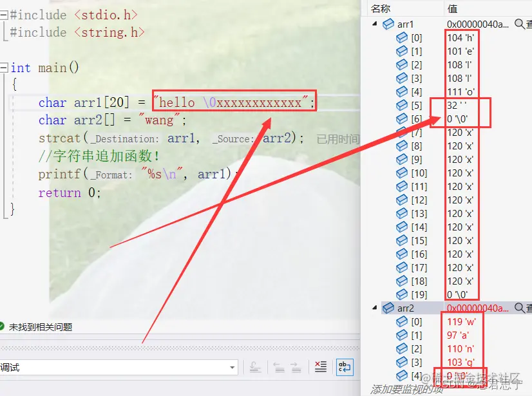Screen dimensions: 532x396
Task: Click arr2 address value 0x00000040a...
Action: (478, 308)
